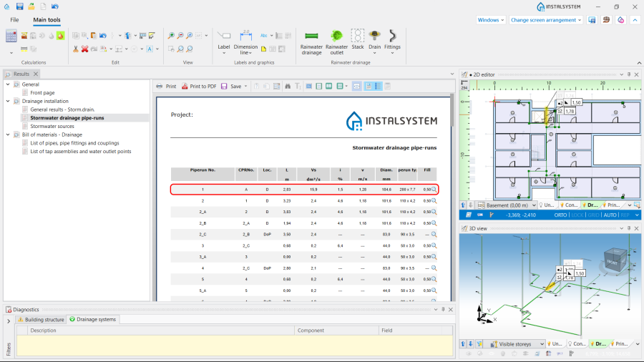Screen dimensions: 644x362
Task: Insert a Rainwater outlet
Action: [x=337, y=42]
